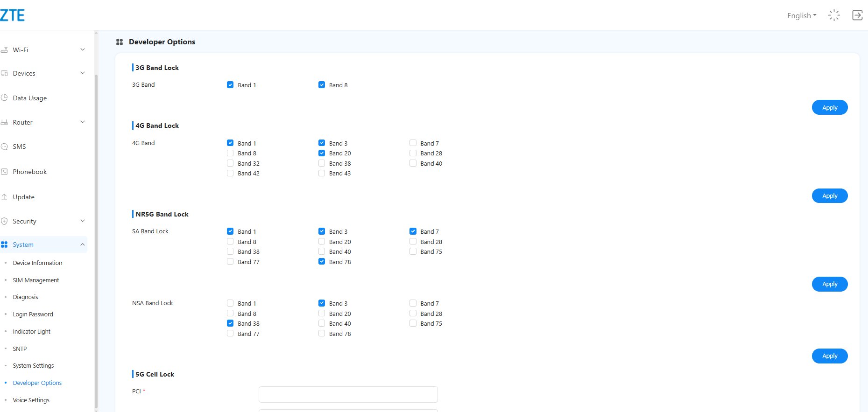Image resolution: width=868 pixels, height=412 pixels.
Task: Click the Data Usage sidebar icon
Action: 5,98
